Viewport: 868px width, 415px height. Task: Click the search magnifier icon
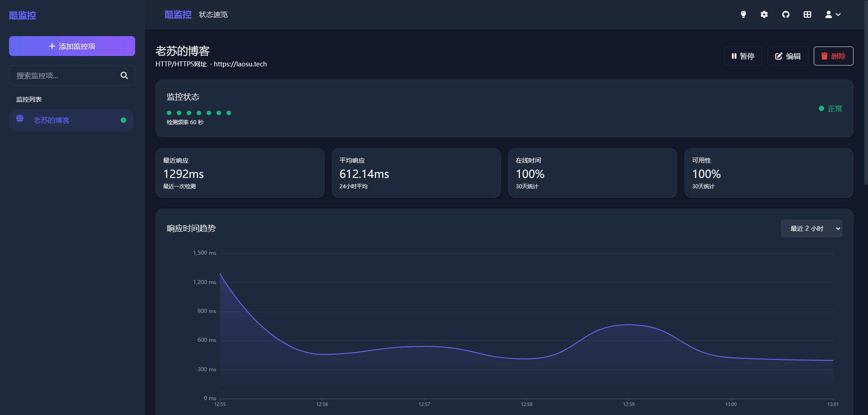[x=124, y=75]
